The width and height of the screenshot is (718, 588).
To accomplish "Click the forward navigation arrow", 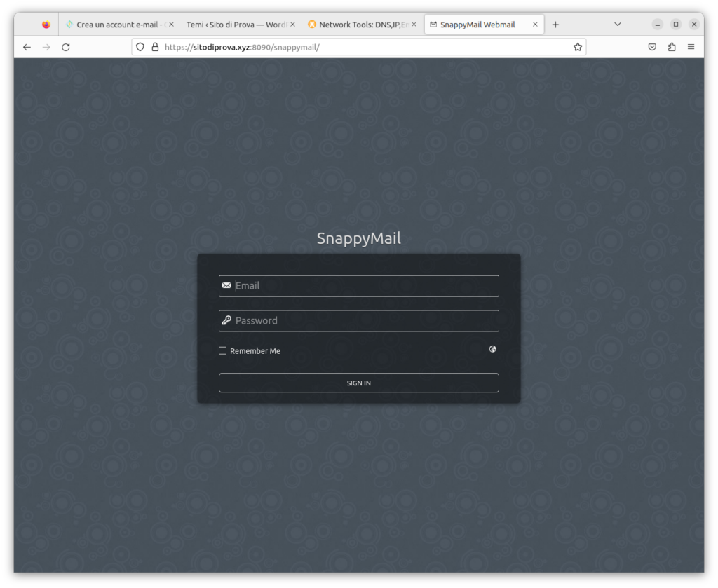I will (x=46, y=47).
